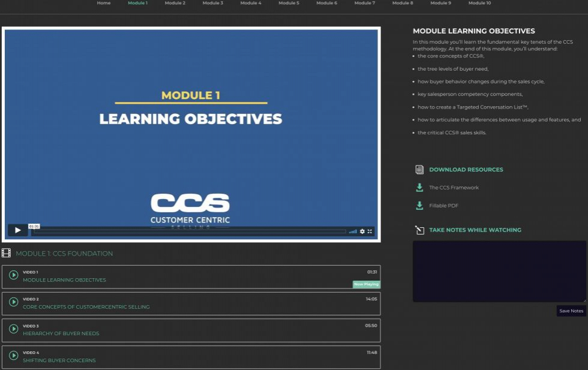Switch to Module 2 tab

pyautogui.click(x=175, y=3)
